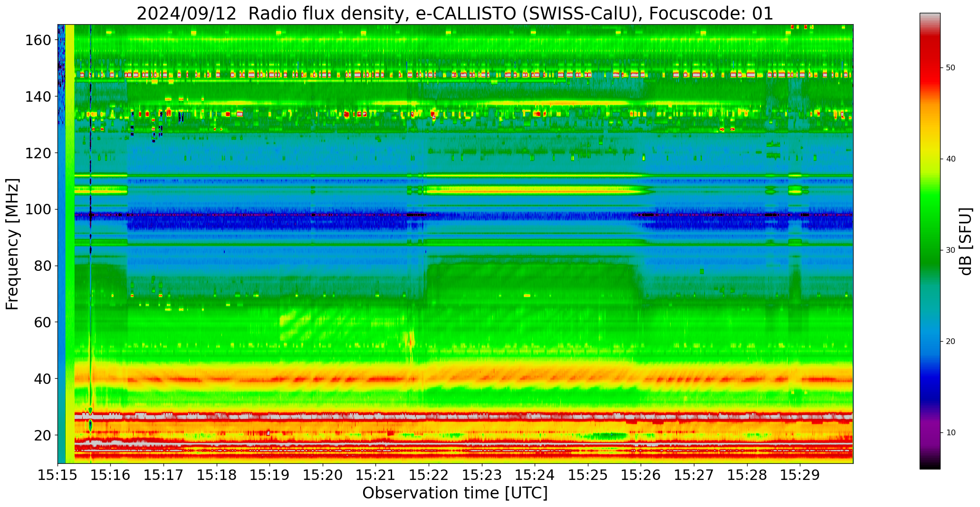Click the 15:15 time tick label
This screenshot has width=980, height=507.
[58, 474]
